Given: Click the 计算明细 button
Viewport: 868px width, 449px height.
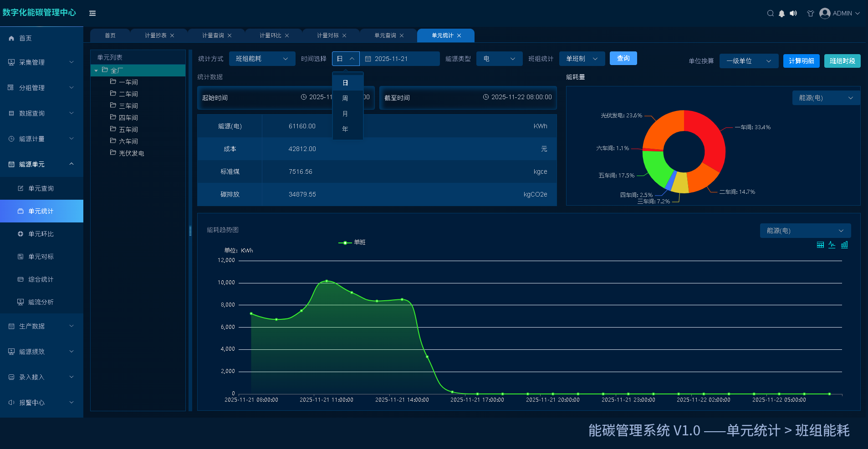Looking at the screenshot, I should tap(802, 61).
